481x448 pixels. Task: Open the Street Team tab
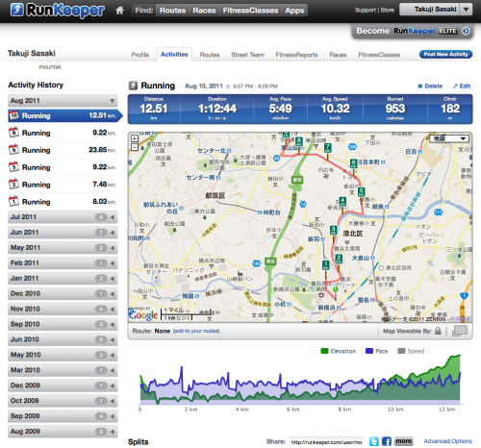click(248, 55)
